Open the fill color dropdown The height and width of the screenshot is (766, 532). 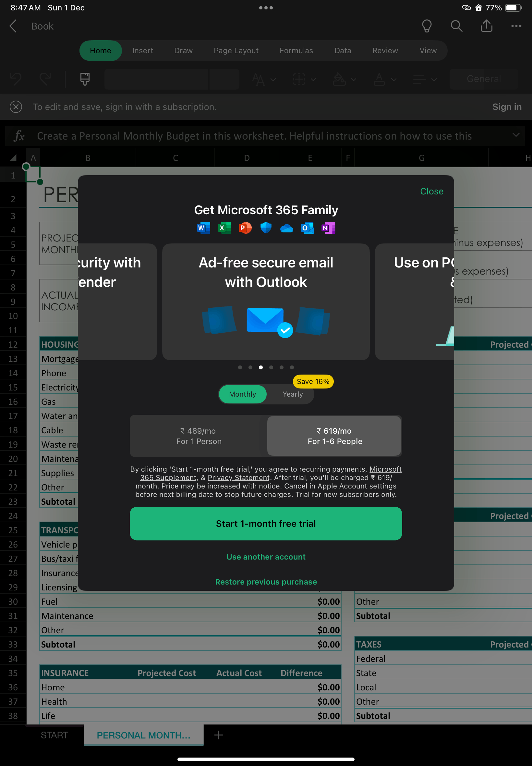[x=344, y=80]
